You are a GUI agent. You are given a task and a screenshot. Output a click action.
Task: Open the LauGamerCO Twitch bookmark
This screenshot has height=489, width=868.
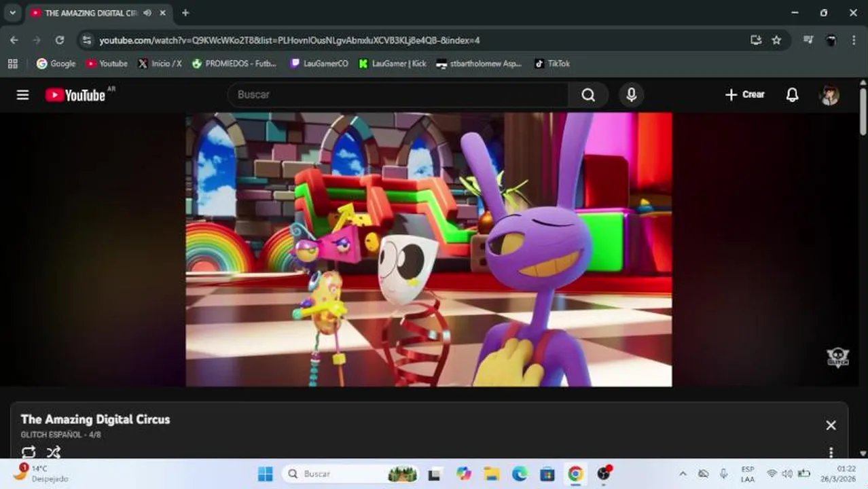[319, 64]
